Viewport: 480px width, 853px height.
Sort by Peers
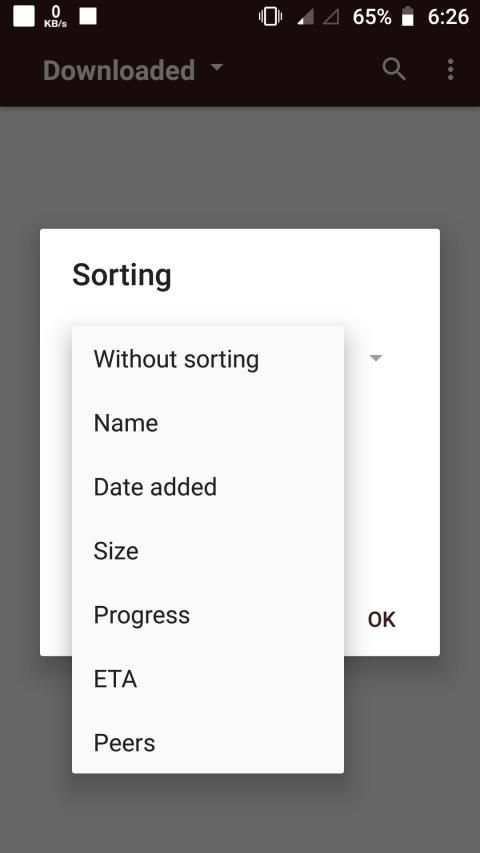pos(207,743)
